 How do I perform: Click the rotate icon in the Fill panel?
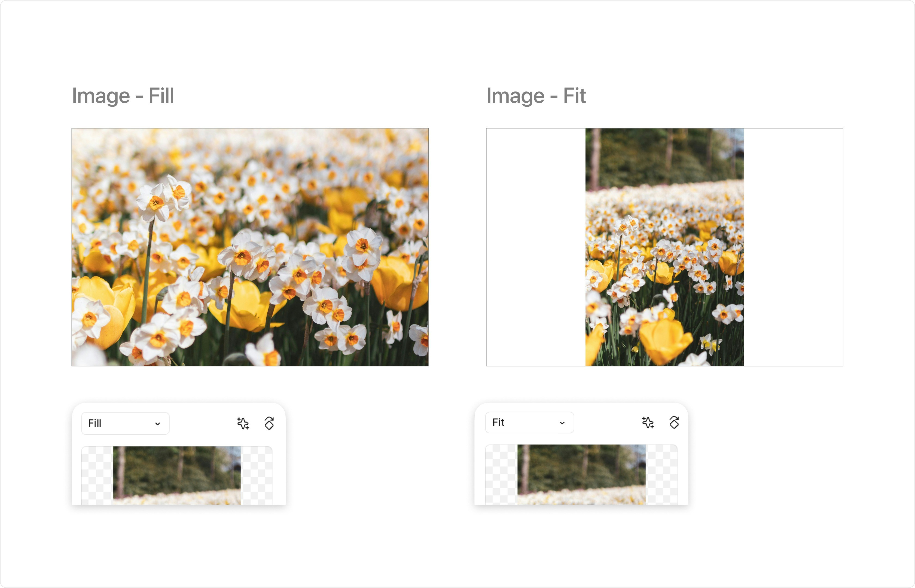pos(269,423)
